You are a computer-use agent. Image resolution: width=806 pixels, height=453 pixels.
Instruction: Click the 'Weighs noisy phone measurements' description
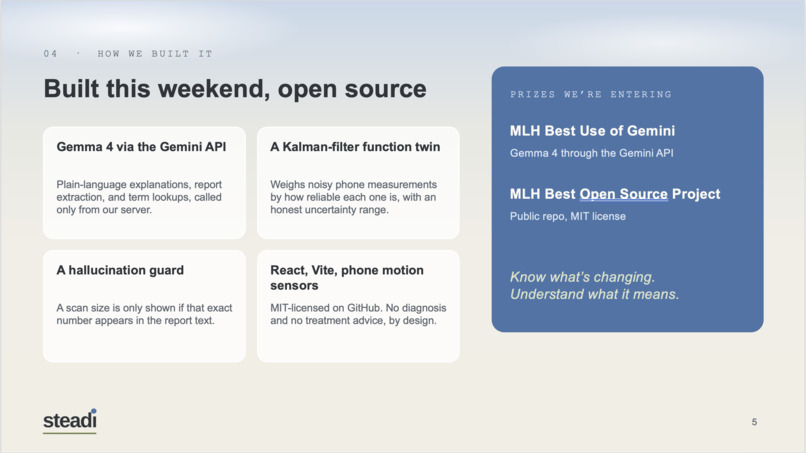354,197
